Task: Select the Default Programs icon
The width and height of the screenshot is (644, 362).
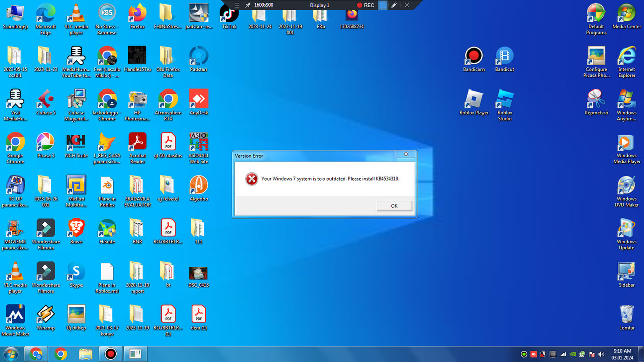Action: (x=596, y=20)
